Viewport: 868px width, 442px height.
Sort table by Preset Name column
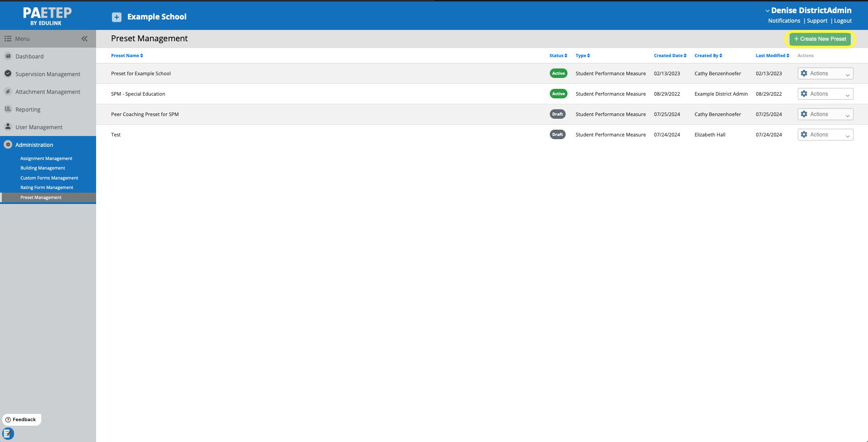coord(127,56)
